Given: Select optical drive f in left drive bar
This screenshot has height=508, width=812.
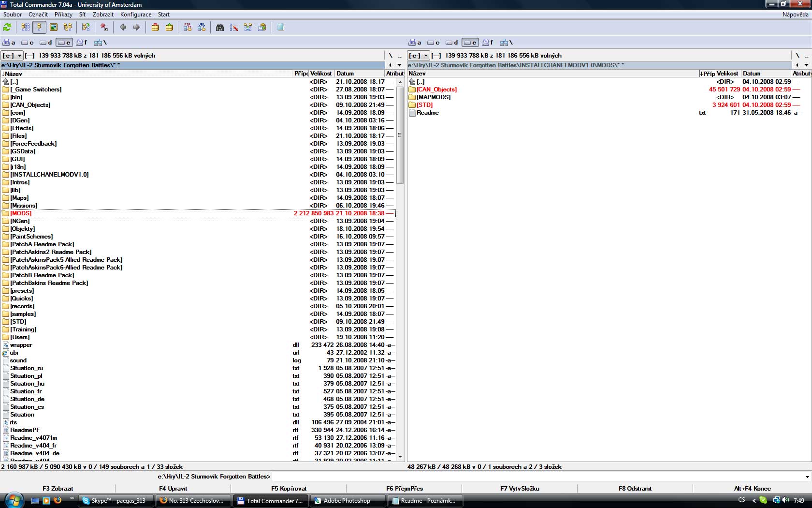Looking at the screenshot, I should pos(82,43).
